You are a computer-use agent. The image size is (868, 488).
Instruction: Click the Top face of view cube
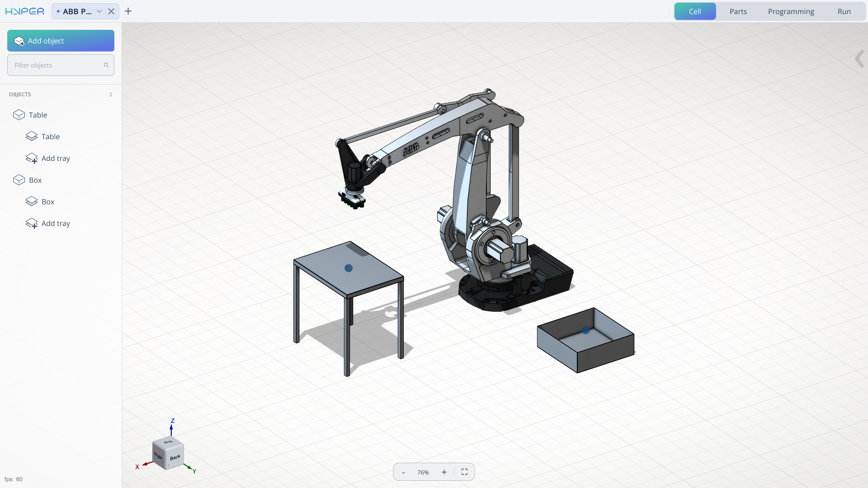(x=168, y=442)
